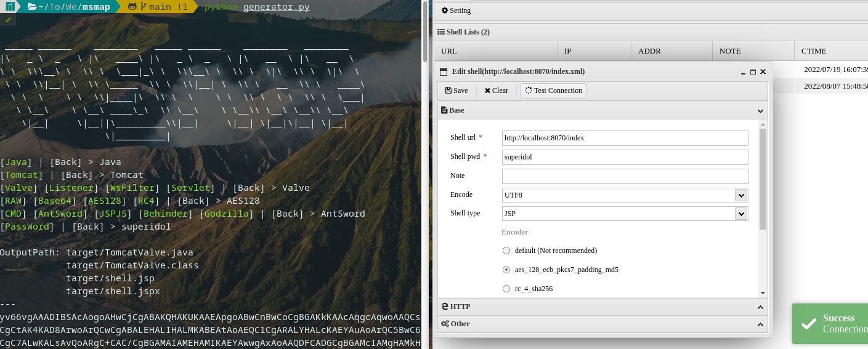Click target/TomcatValve.java output path
The height and width of the screenshot is (349, 868).
click(130, 252)
